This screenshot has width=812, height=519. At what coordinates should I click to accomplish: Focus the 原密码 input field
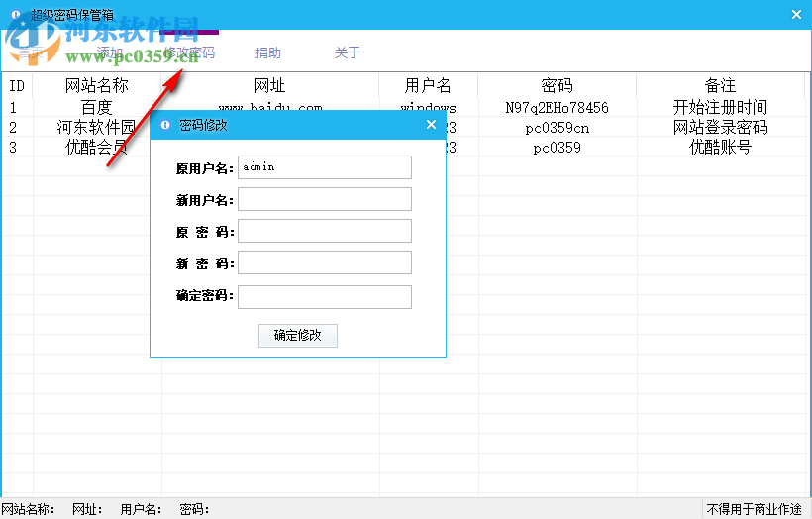coord(325,231)
